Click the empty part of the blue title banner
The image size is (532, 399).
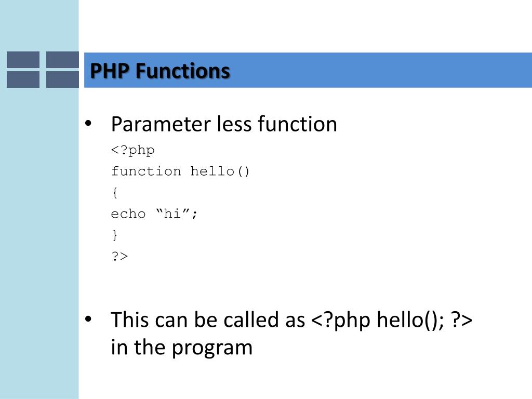pos(380,70)
